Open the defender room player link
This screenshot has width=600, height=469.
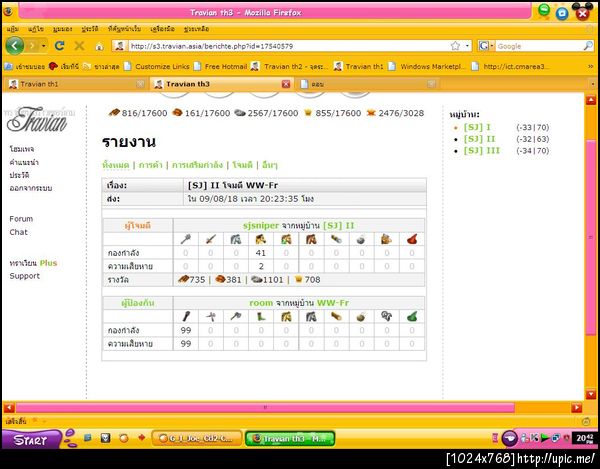261,303
